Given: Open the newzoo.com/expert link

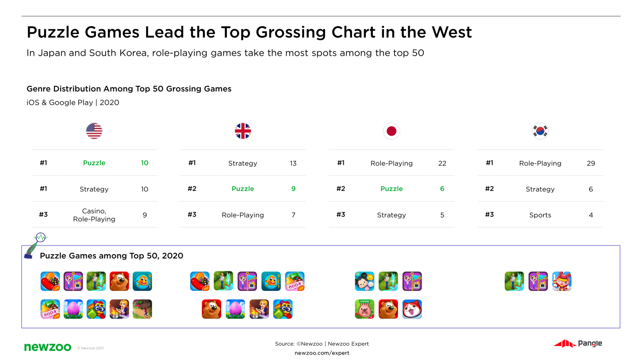Looking at the screenshot, I should click(322, 353).
